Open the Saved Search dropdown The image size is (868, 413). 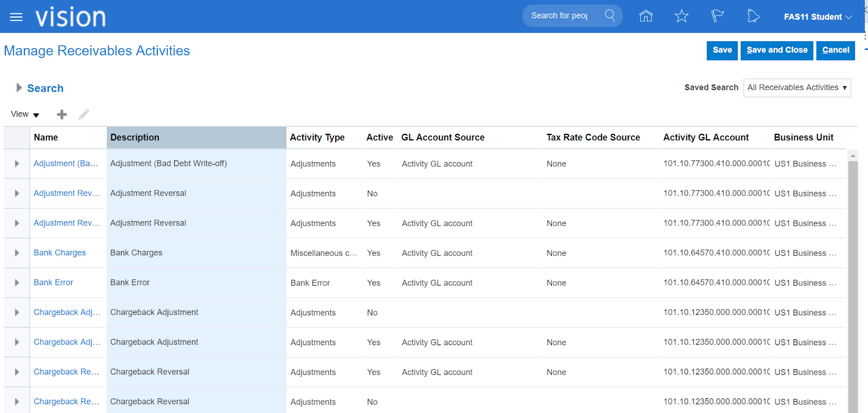(796, 88)
